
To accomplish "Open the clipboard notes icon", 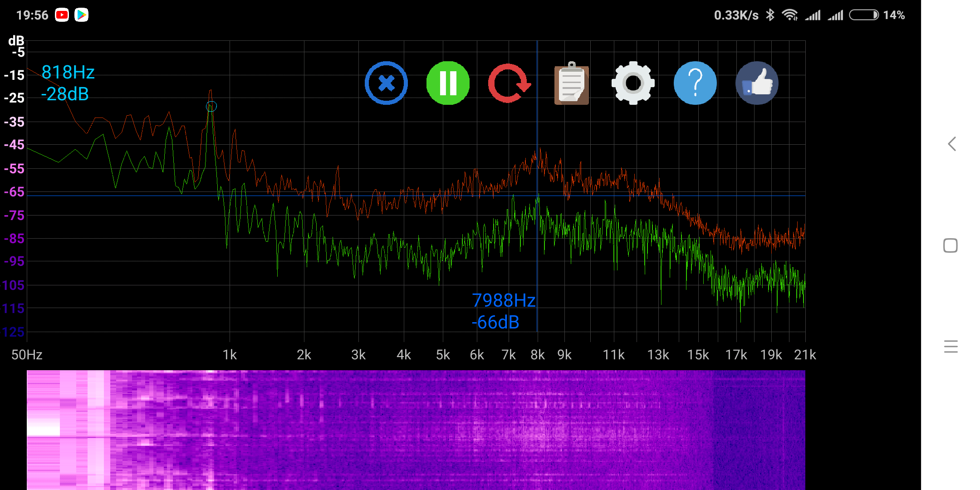I will coord(572,83).
